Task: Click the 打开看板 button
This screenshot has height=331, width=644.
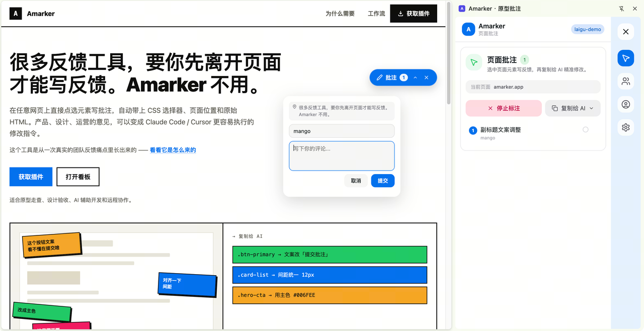Action: click(x=78, y=177)
